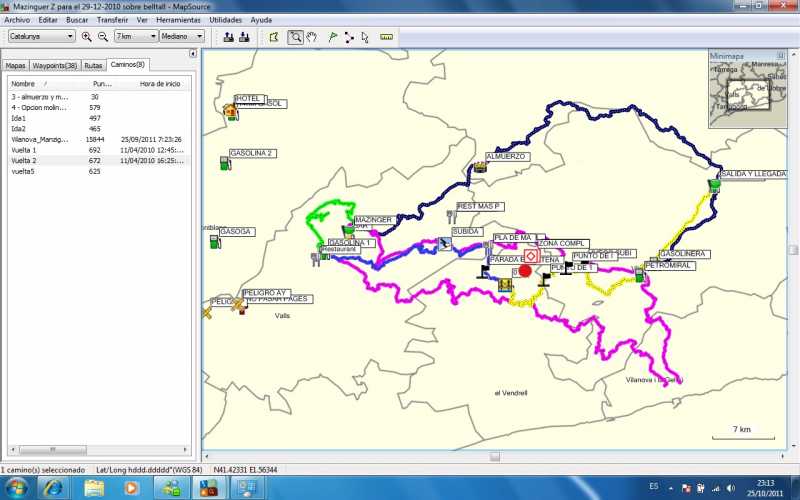Open the 7 km zoom scale dropdown
Screen dimensions: 800x500
pos(135,37)
